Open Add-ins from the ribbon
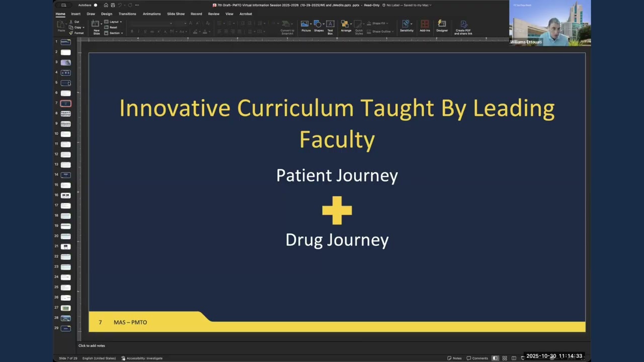The image size is (644, 362). [425, 26]
